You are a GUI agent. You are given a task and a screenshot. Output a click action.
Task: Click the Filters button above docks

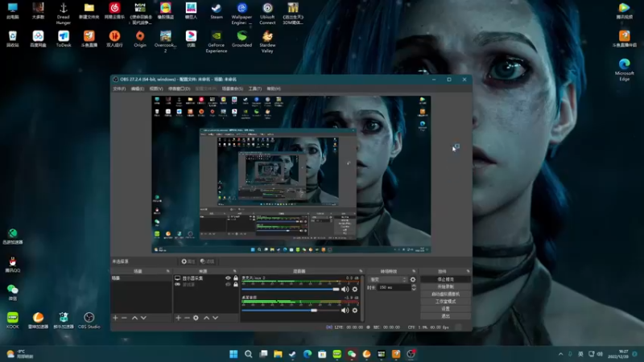(x=208, y=261)
